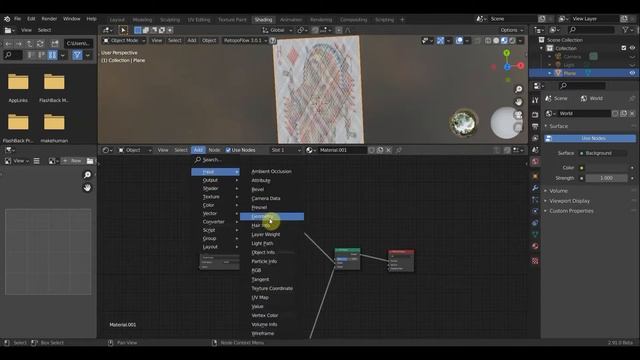Hide Plane with its eye icon
The height and width of the screenshot is (360, 640).
click(632, 73)
